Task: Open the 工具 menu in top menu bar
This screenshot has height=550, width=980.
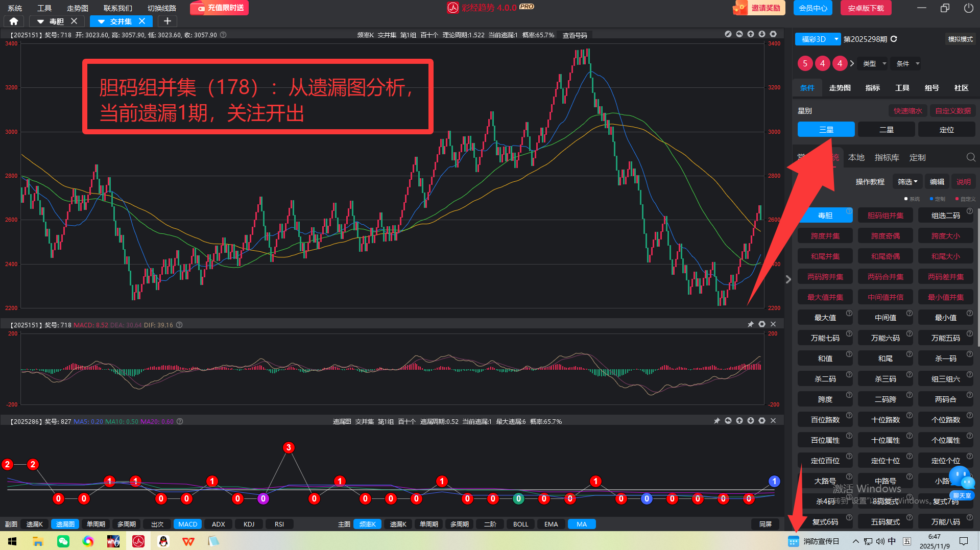Action: (44, 8)
